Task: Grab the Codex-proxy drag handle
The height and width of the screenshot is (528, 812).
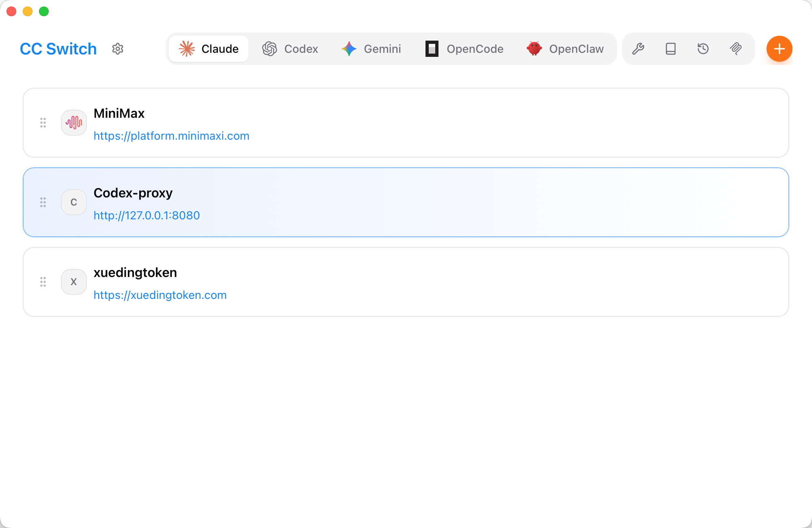Action: [43, 202]
